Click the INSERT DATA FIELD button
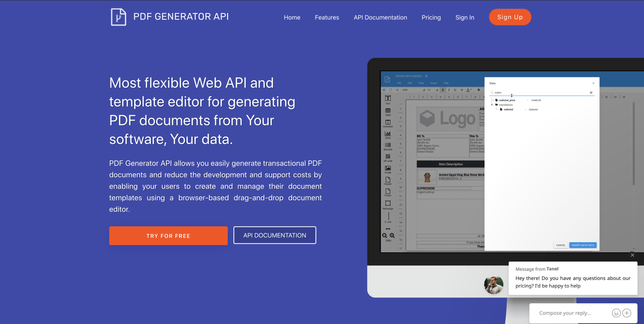The image size is (644, 324). click(583, 245)
